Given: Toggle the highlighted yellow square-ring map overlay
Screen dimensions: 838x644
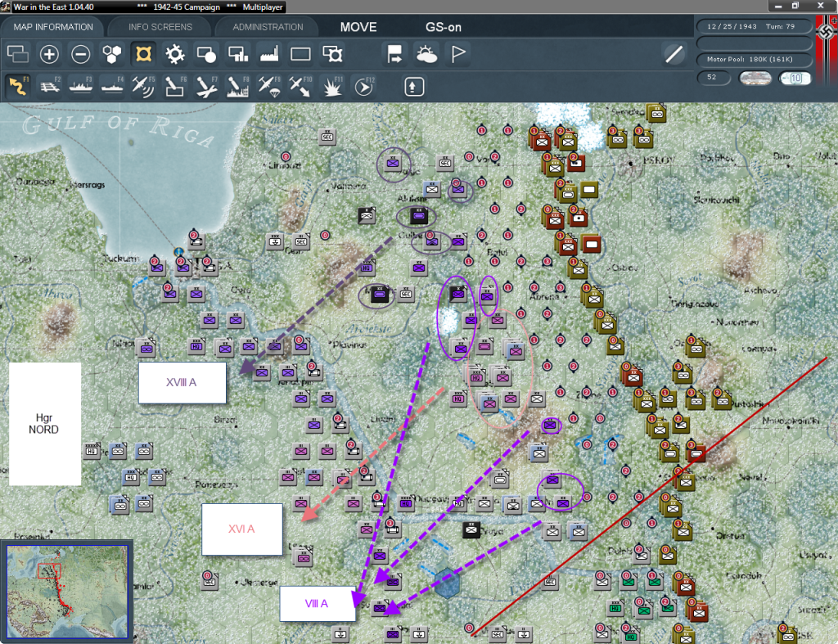Looking at the screenshot, I should point(143,54).
